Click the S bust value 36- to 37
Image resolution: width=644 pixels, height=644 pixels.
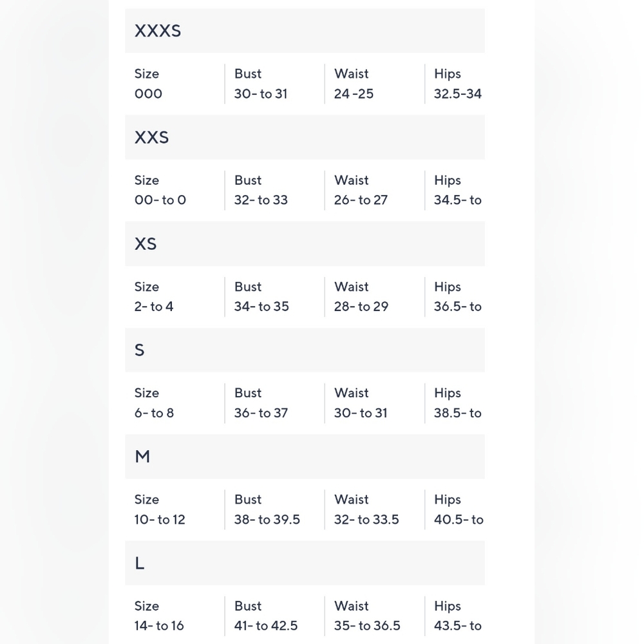261,413
